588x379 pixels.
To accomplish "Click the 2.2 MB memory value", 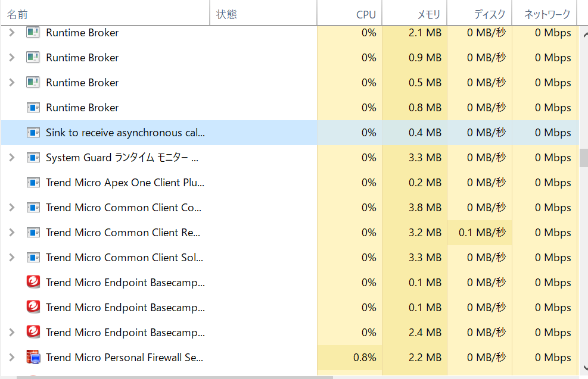I will point(425,357).
